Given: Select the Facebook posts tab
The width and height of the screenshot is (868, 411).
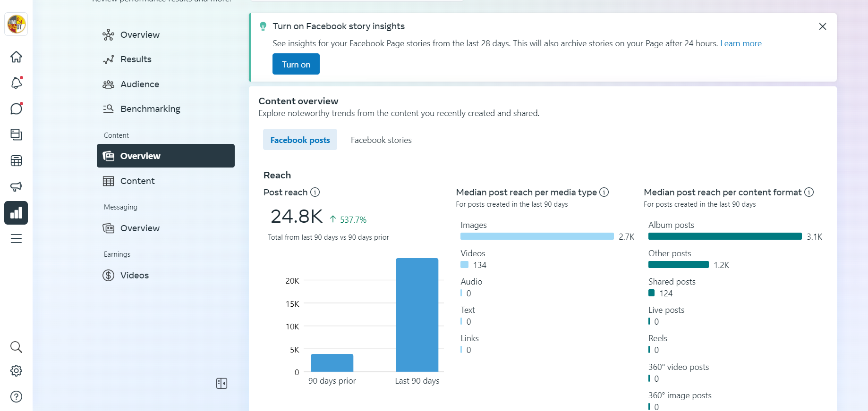Looking at the screenshot, I should 300,140.
